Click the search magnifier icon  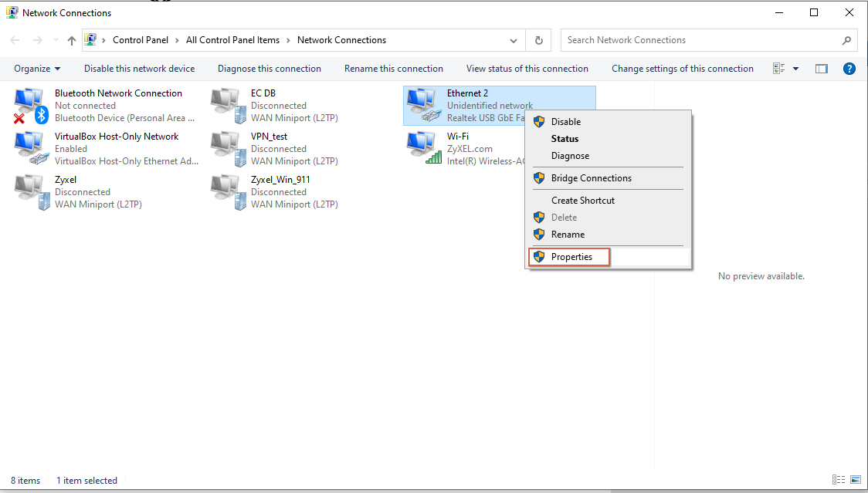846,40
